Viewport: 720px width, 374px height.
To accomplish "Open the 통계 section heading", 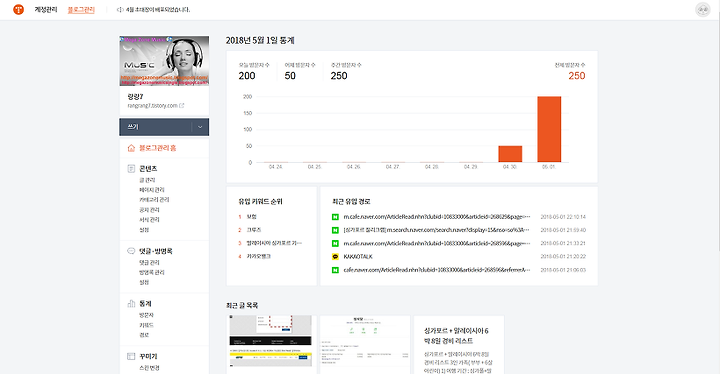I will pos(145,304).
